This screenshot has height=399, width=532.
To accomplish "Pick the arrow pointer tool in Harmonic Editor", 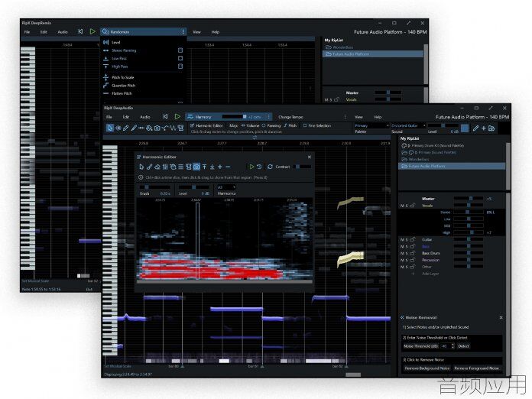I will click(141, 167).
